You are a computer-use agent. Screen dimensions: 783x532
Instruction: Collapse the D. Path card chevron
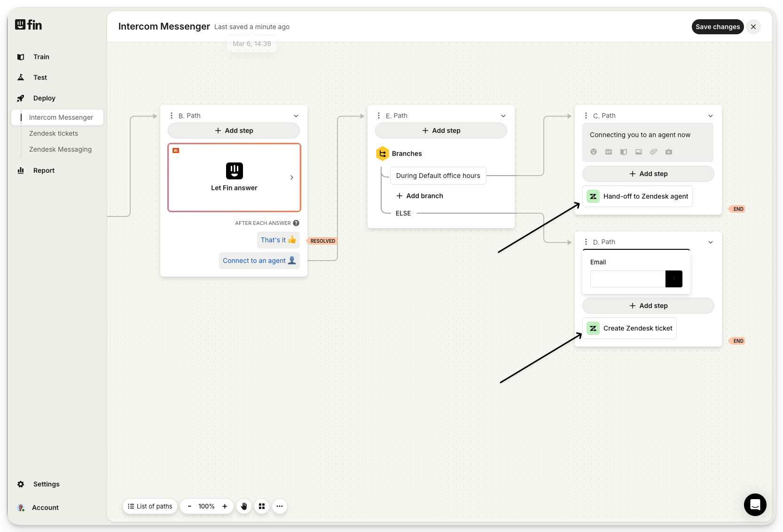coord(711,242)
